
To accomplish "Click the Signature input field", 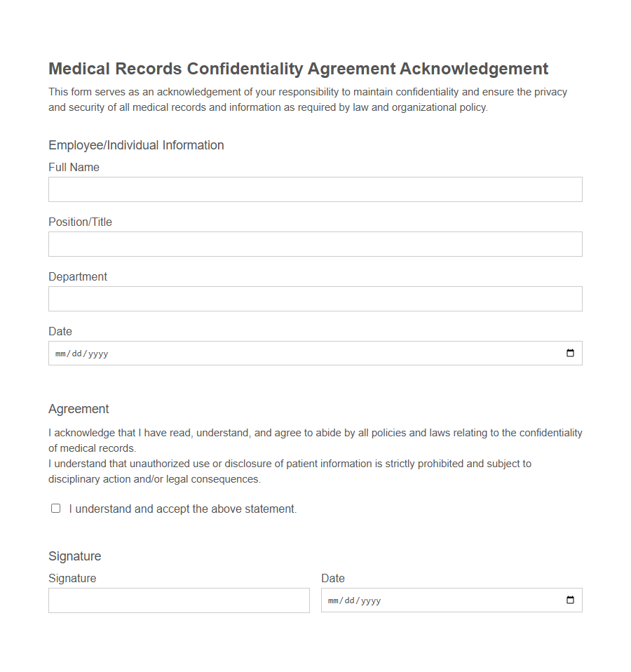I will click(179, 600).
